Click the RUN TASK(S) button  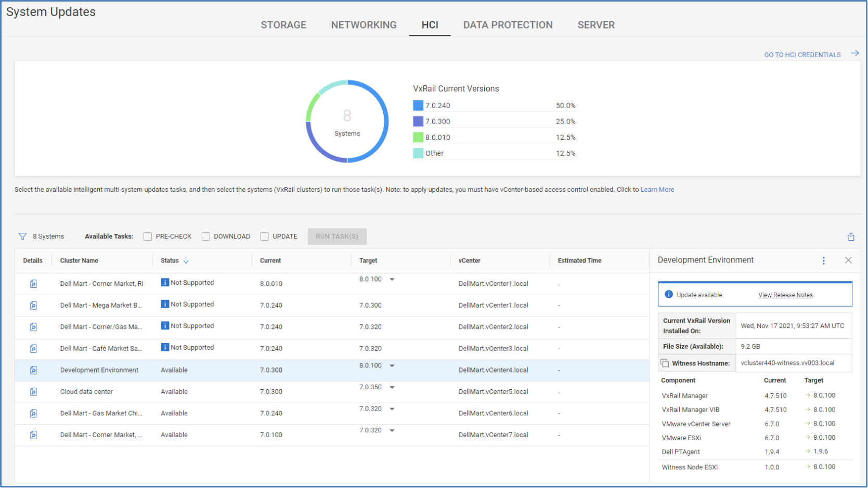pyautogui.click(x=337, y=236)
